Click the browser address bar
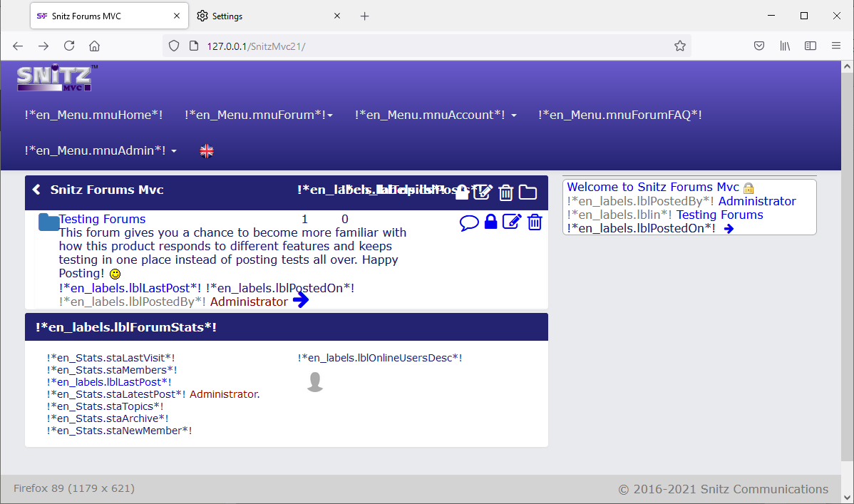Screen dimensions: 854x504 click(428, 46)
